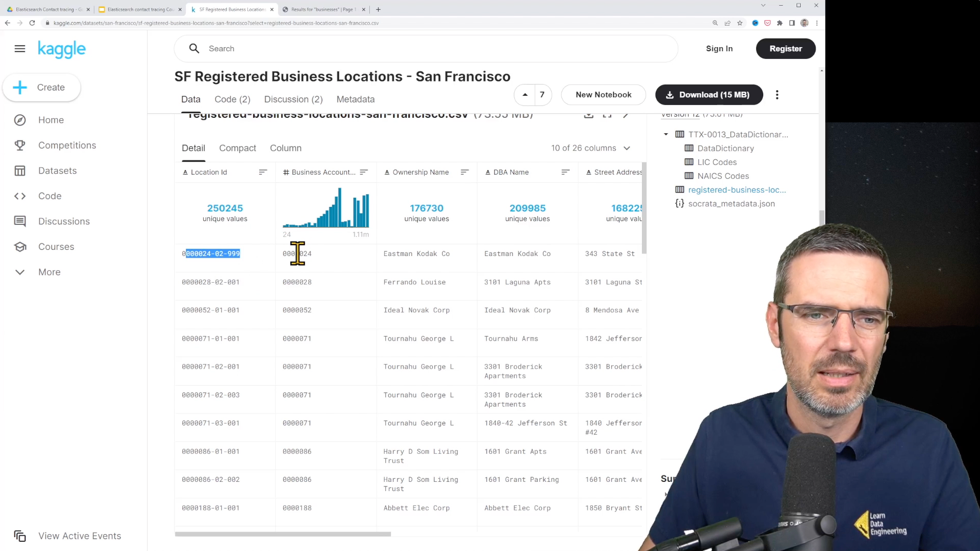The image size is (980, 551).
Task: Reload the page in browser
Action: [32, 23]
